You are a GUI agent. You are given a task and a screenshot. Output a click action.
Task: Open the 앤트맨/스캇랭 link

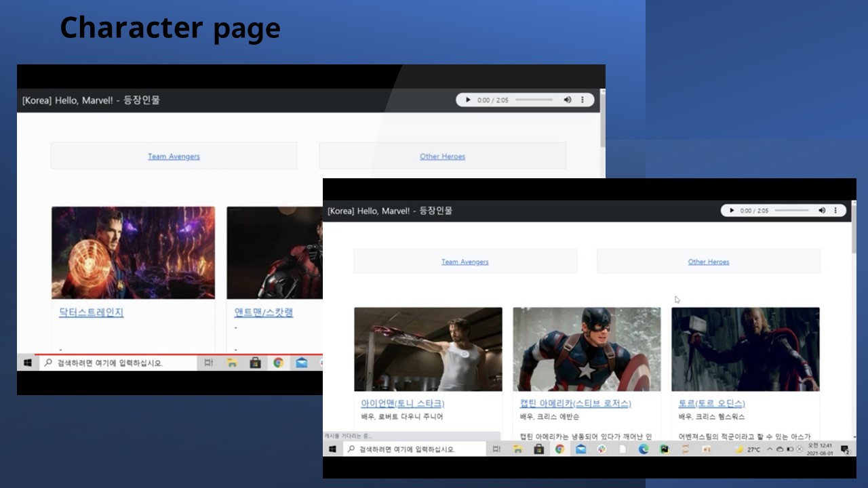[264, 312]
